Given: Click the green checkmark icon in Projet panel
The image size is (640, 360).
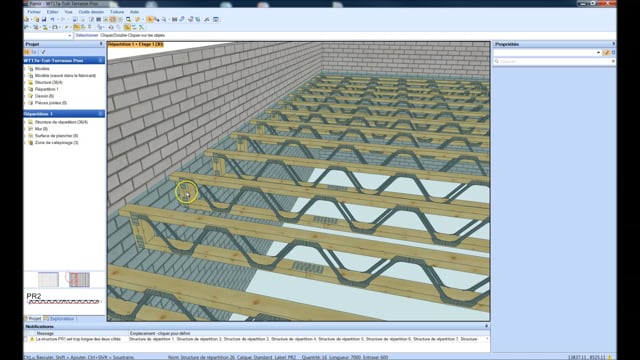Looking at the screenshot, I should (x=43, y=52).
